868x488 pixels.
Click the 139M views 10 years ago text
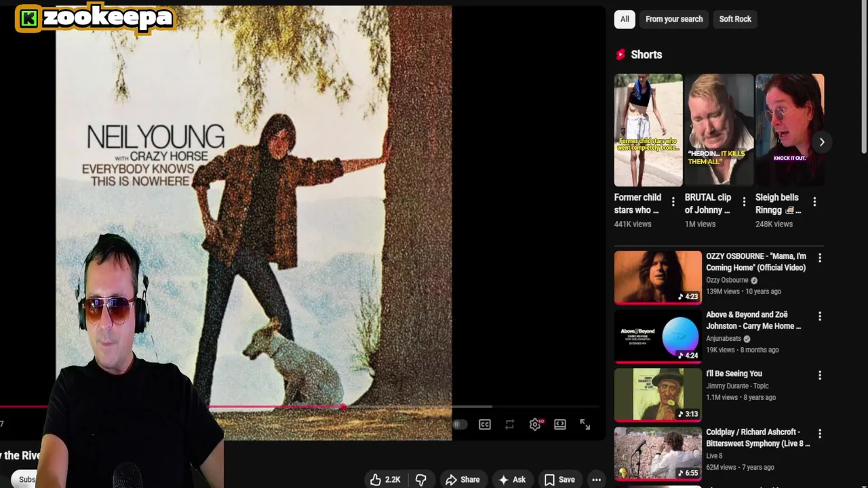point(743,291)
